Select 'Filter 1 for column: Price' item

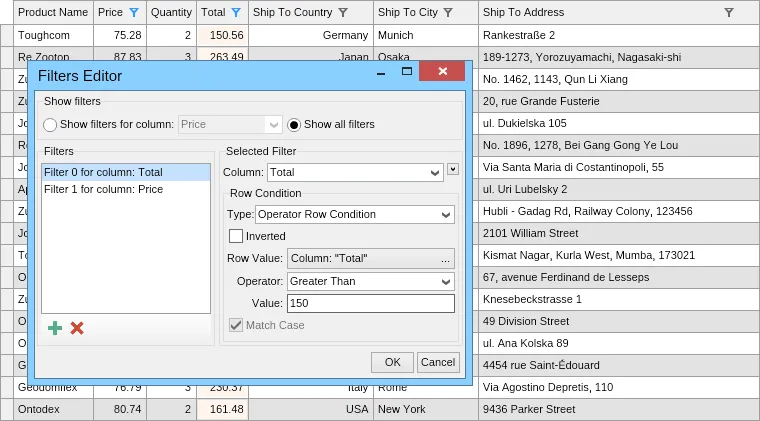coord(103,189)
